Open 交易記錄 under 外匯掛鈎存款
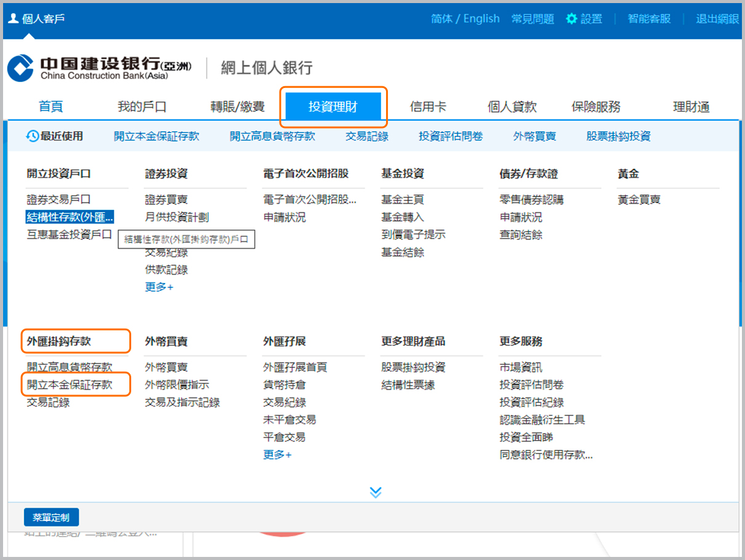The height and width of the screenshot is (560, 745). pos(48,402)
